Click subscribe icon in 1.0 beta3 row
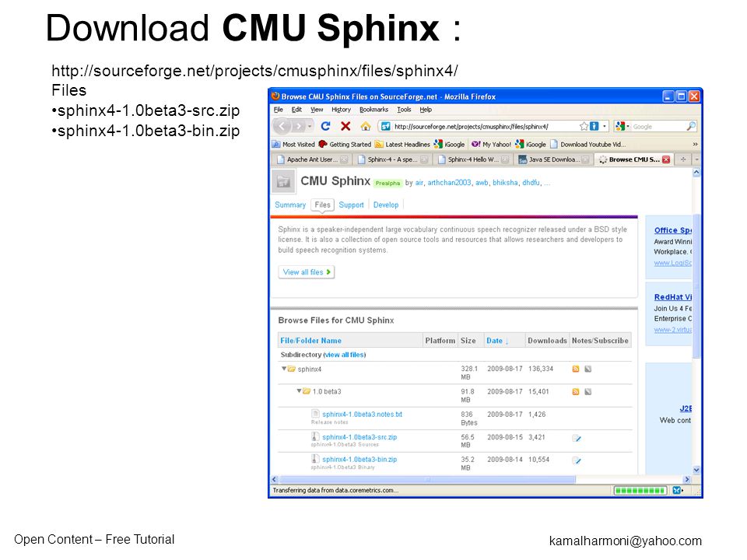 point(588,391)
